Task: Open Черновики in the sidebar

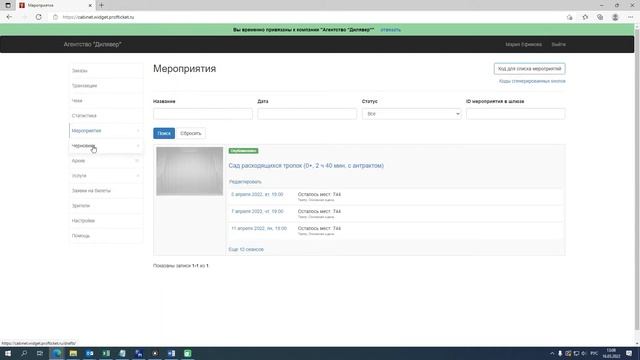Action: [x=106, y=146]
